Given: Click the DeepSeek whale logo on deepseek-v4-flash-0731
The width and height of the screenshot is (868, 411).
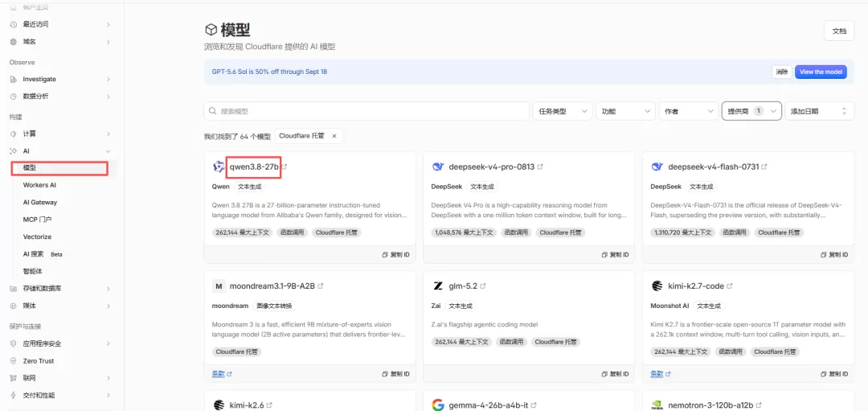Looking at the screenshot, I should coord(657,166).
